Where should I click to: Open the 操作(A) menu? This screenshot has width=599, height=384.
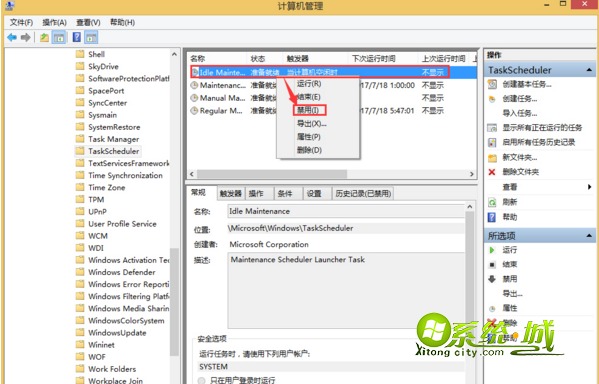(54, 23)
